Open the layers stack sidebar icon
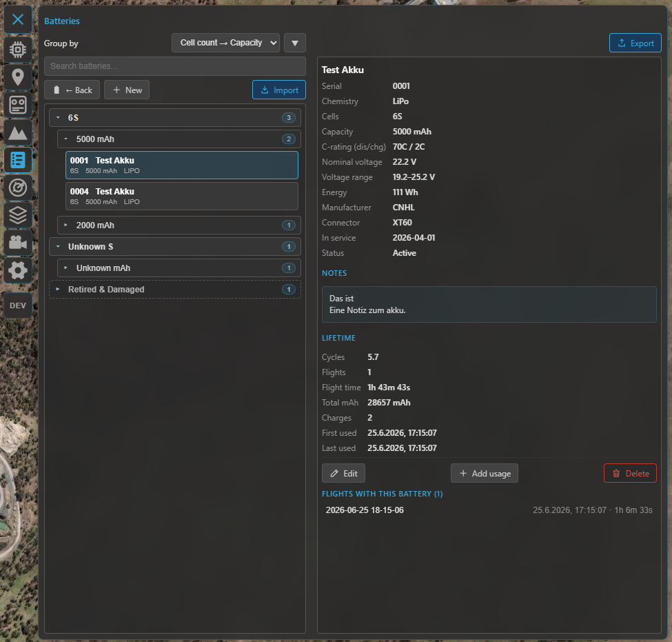Screen dimensions: 672x642 [x=17, y=215]
